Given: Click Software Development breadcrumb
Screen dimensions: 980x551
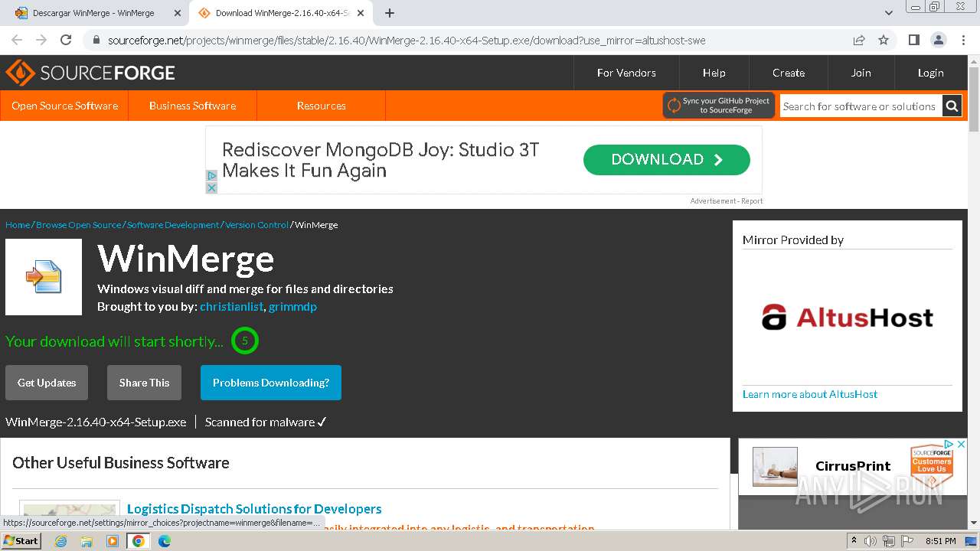Looking at the screenshot, I should pyautogui.click(x=173, y=224).
